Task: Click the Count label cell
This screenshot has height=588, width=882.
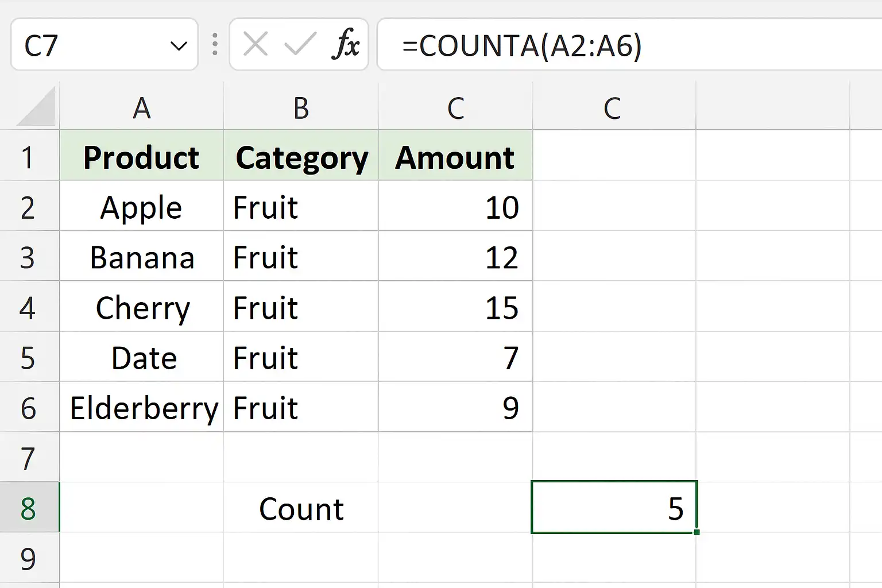Action: (301, 508)
